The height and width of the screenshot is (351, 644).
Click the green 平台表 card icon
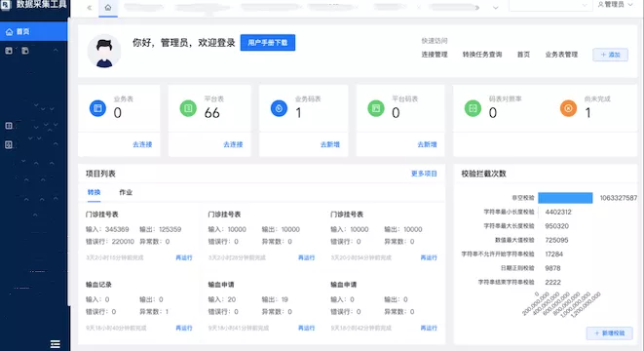pos(188,108)
